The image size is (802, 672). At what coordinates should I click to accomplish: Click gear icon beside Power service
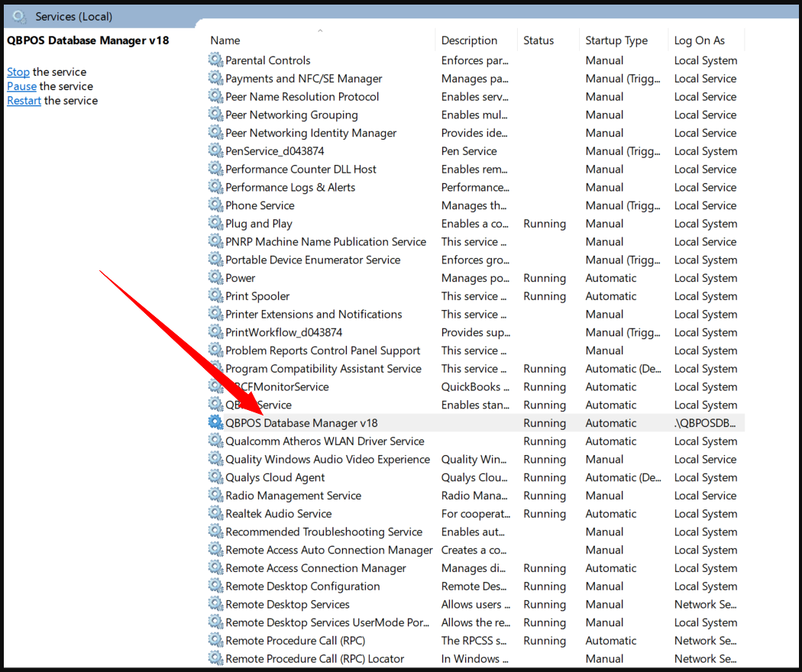click(x=216, y=278)
